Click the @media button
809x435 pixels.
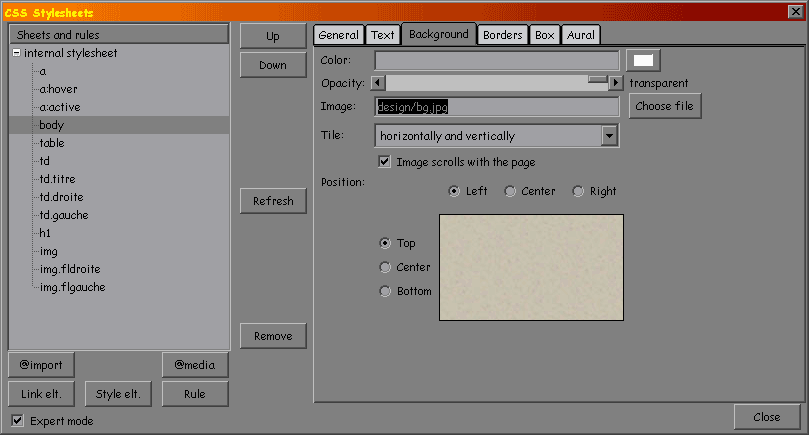(195, 365)
